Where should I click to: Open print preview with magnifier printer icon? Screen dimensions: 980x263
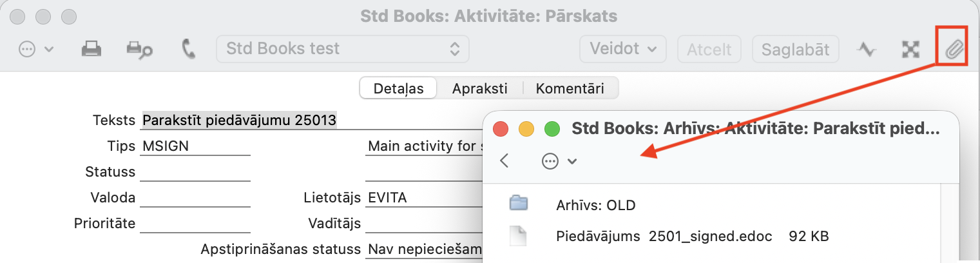(139, 50)
